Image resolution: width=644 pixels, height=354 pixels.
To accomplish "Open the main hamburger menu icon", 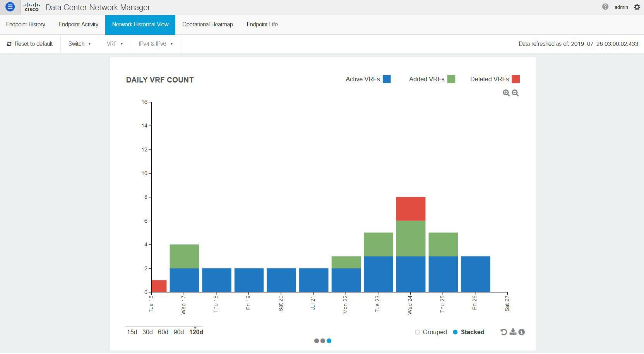I will [x=10, y=7].
